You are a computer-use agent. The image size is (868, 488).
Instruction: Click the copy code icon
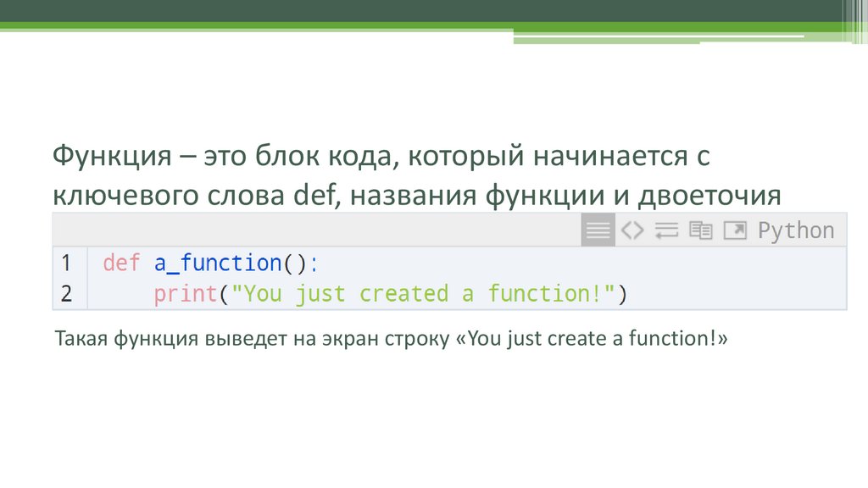701,230
